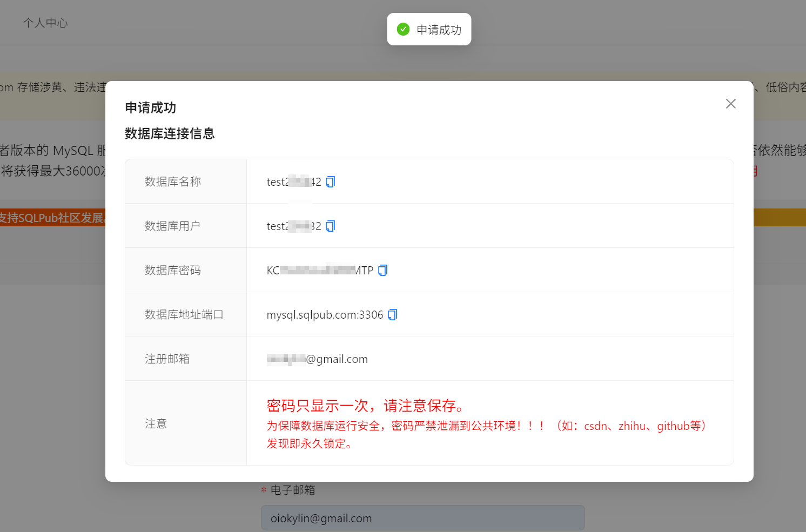
Task: Open 个人中心 in the top navigation
Action: point(45,23)
